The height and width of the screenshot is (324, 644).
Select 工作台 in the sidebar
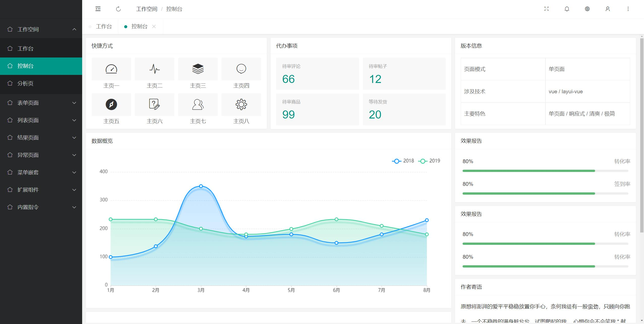[x=41, y=48]
